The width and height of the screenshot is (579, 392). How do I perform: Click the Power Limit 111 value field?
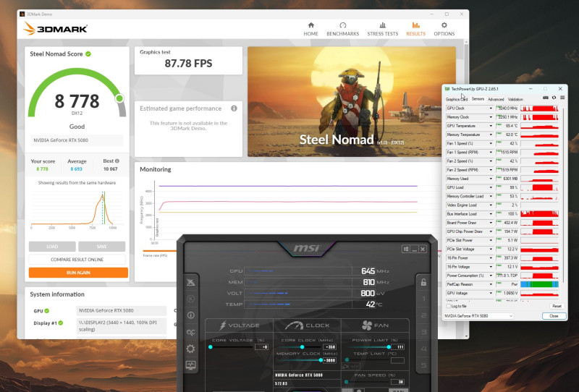(x=397, y=347)
